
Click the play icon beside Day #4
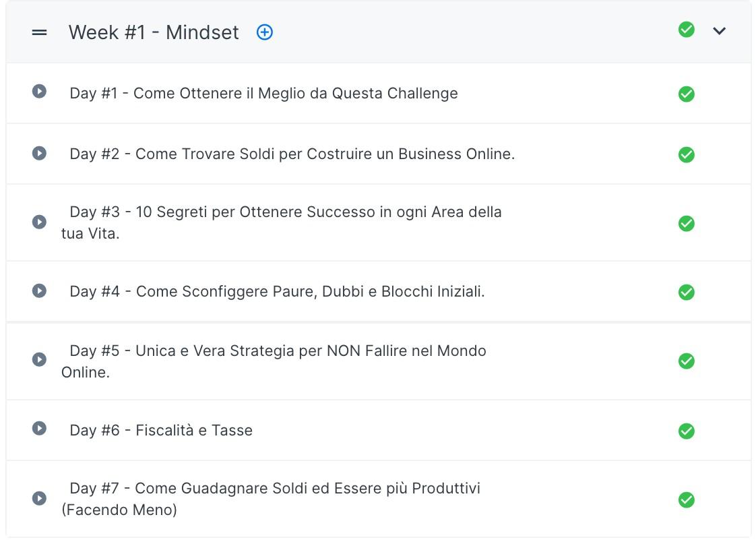[x=39, y=291]
